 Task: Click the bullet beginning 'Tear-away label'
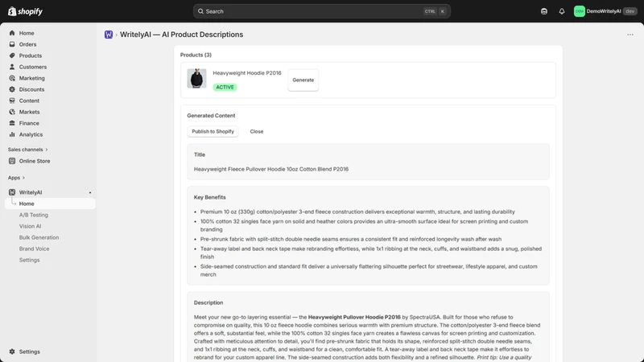click(371, 253)
